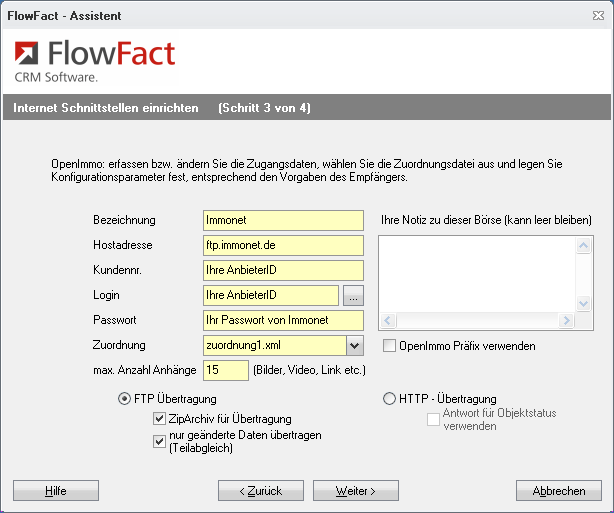Open Hilfe button
614x513 pixels.
pos(56,491)
